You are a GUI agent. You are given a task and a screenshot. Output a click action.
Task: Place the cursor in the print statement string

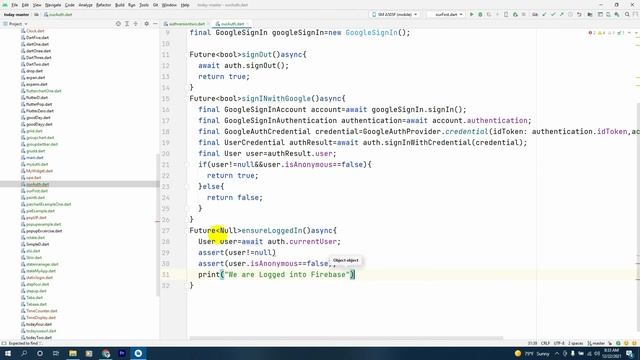pyautogui.click(x=287, y=275)
